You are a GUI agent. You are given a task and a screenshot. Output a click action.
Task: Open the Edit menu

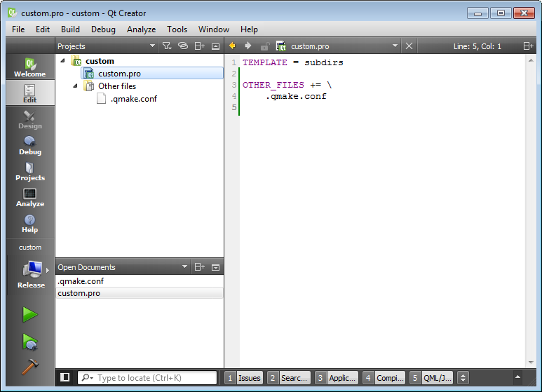pos(43,29)
